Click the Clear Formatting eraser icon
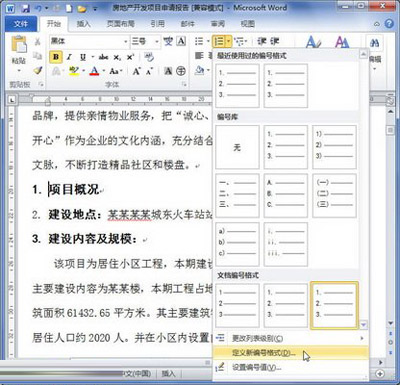Screen dimensions: 400x385 (x=149, y=57)
